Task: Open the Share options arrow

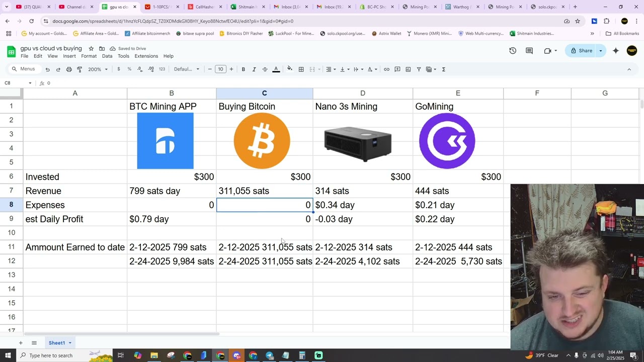Action: 601,51
